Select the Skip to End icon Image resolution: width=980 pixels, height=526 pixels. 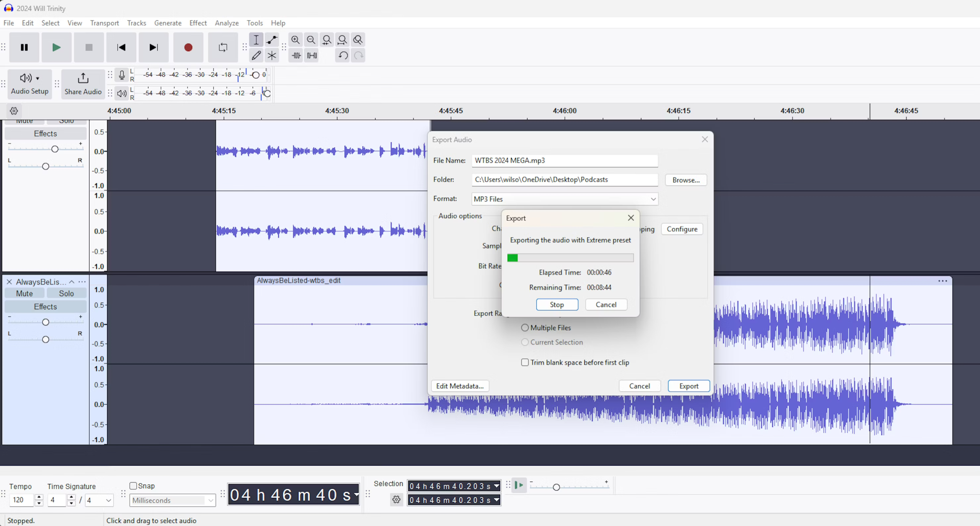(154, 47)
